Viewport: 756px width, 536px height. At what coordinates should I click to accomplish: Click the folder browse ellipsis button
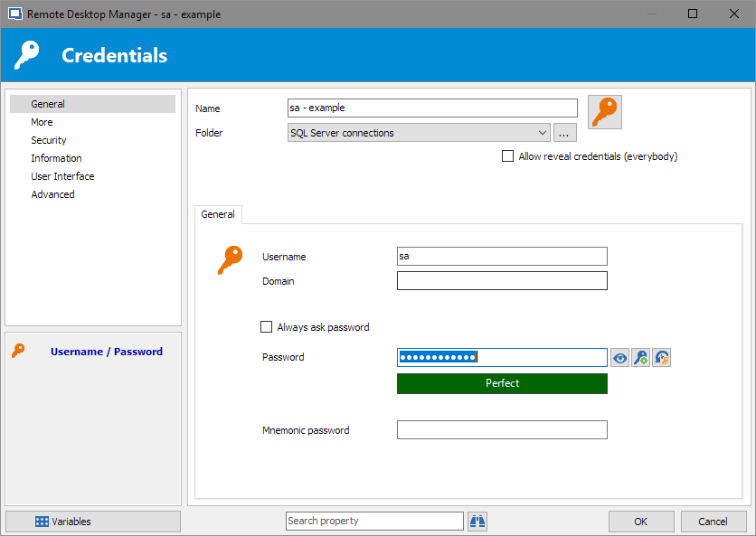coord(565,133)
